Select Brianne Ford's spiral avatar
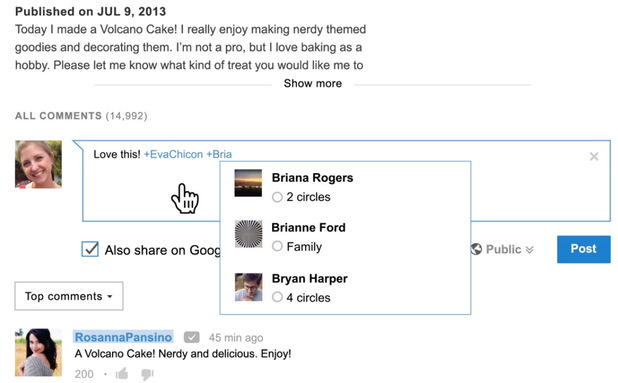The image size is (618, 383). (248, 234)
